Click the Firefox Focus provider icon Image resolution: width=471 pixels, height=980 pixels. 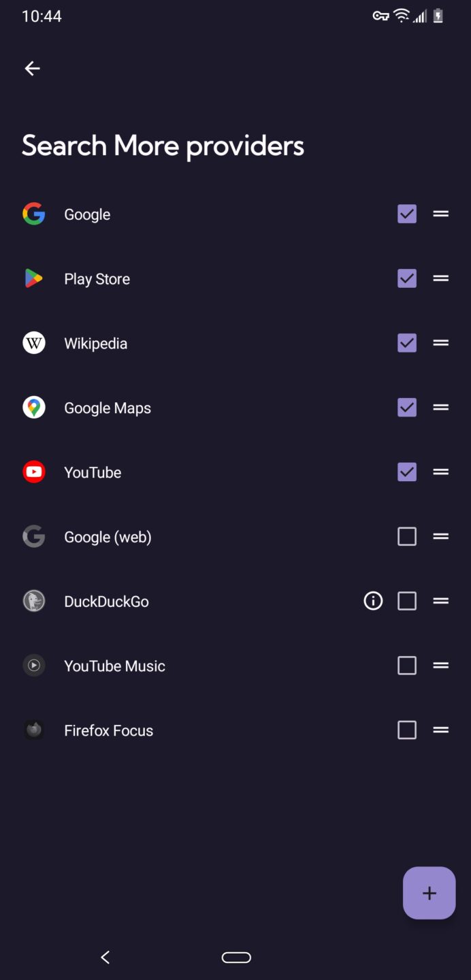point(33,730)
